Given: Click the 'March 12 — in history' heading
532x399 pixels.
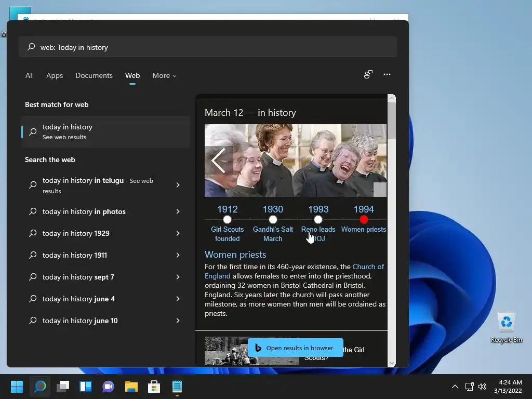Looking at the screenshot, I should [x=250, y=112].
